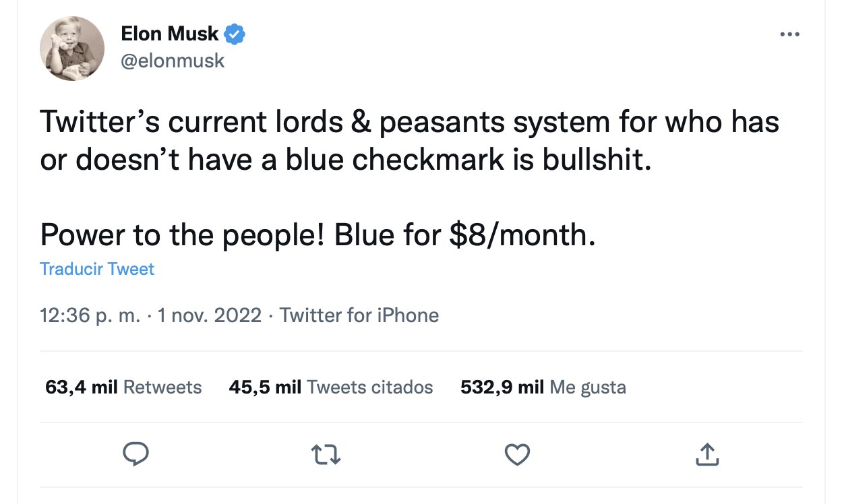Open the @elonmusk handle link

(x=173, y=61)
